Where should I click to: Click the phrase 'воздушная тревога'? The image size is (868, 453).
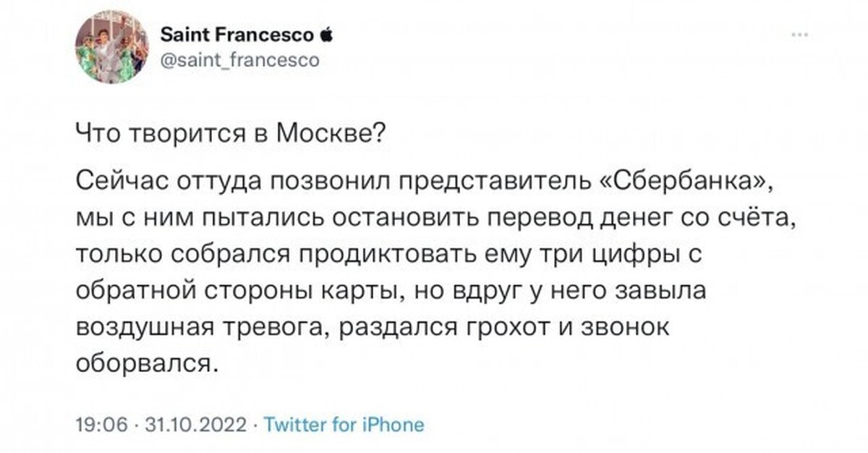tap(203, 329)
